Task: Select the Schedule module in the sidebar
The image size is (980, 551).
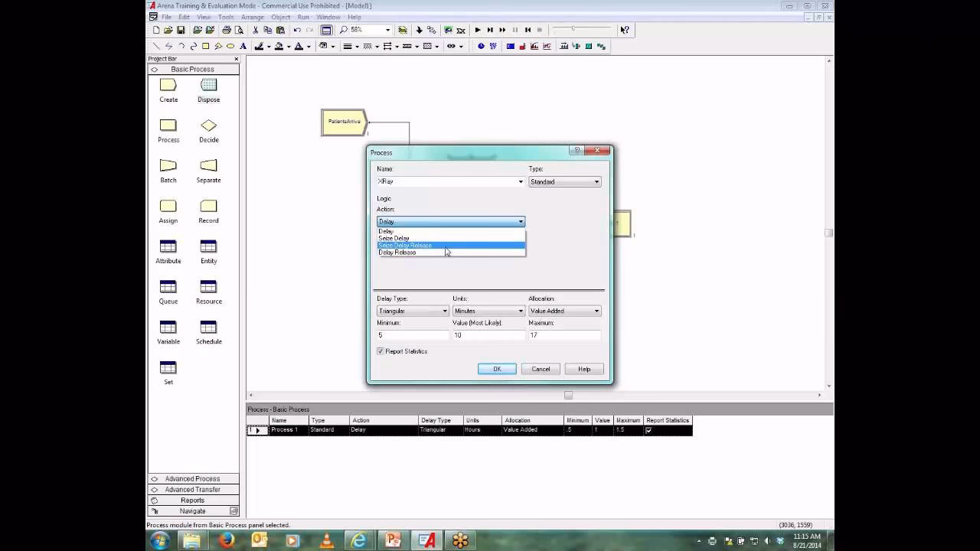Action: pyautogui.click(x=207, y=331)
